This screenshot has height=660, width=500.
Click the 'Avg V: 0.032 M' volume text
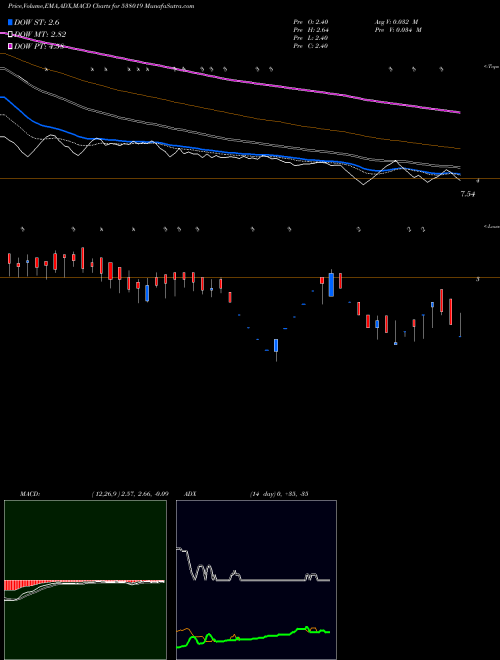(398, 21)
